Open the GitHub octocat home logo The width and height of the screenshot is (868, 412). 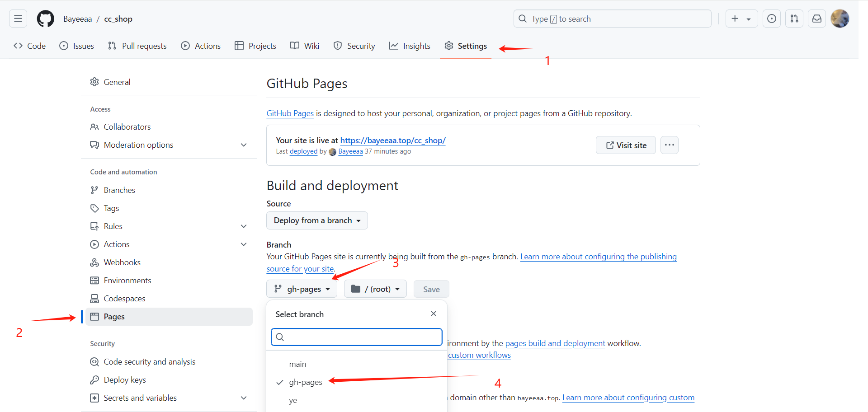45,19
